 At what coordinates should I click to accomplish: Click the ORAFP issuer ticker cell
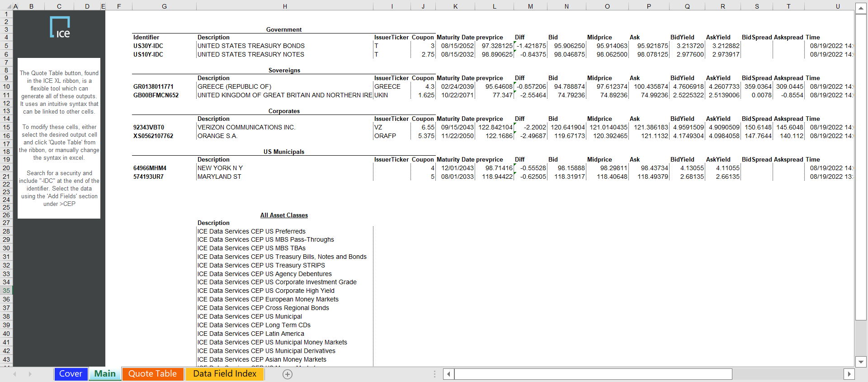[x=392, y=136]
